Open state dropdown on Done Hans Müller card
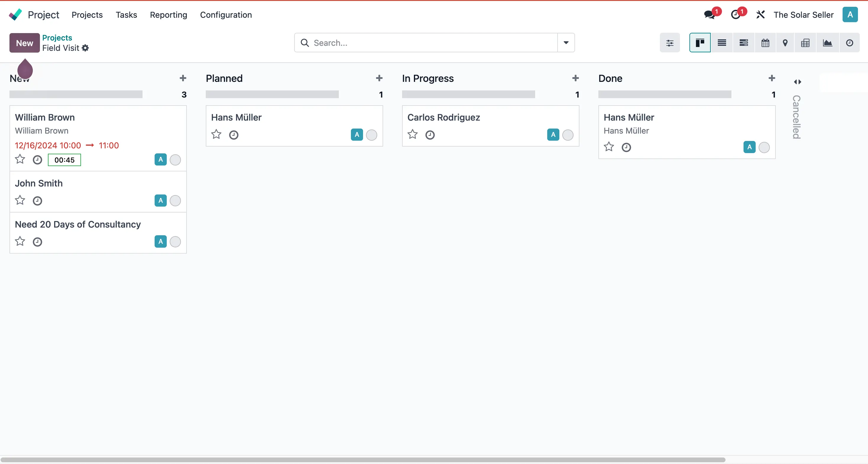 pyautogui.click(x=764, y=147)
